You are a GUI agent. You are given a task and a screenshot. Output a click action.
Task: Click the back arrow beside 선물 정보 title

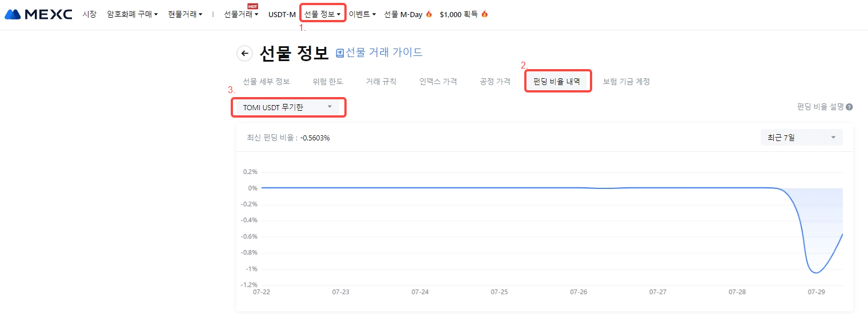point(244,54)
